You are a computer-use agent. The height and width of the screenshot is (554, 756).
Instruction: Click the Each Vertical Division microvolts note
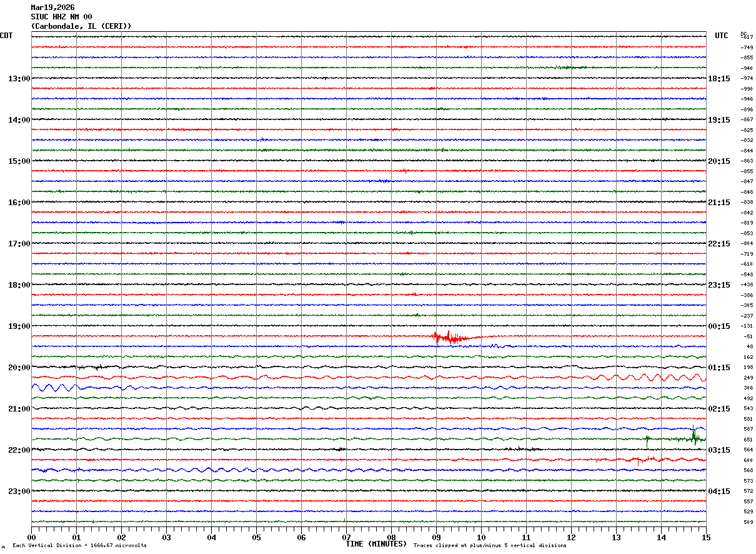click(79, 546)
